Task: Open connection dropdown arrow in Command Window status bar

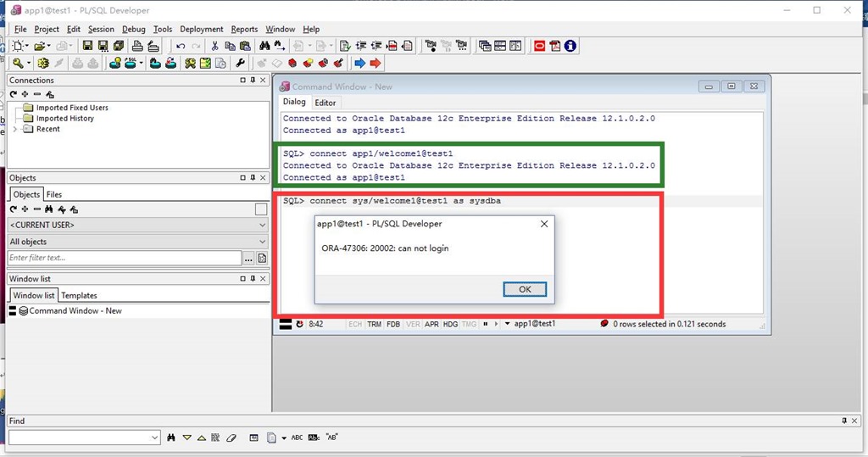Action: (x=507, y=324)
